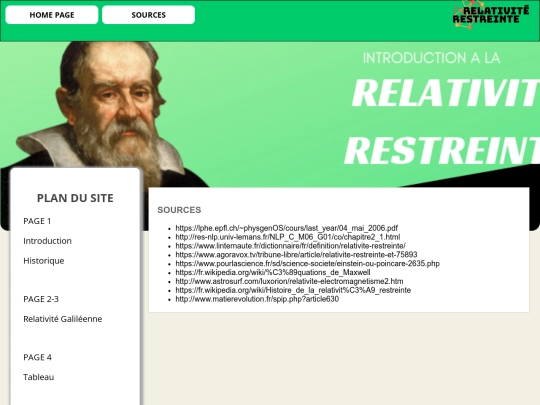The width and height of the screenshot is (540, 405).
Task: Click the INTRODUCTION A LA banner text
Action: pos(431,58)
